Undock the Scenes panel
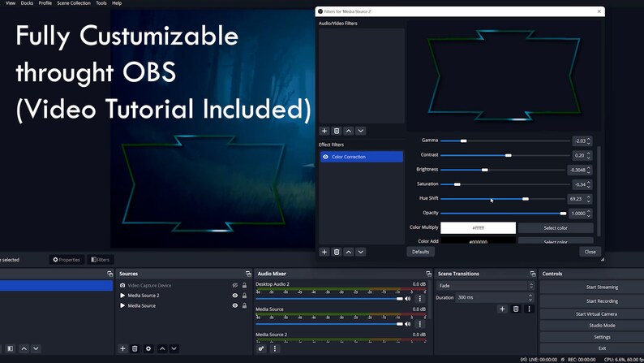The height and width of the screenshot is (363, 644). (x=109, y=274)
